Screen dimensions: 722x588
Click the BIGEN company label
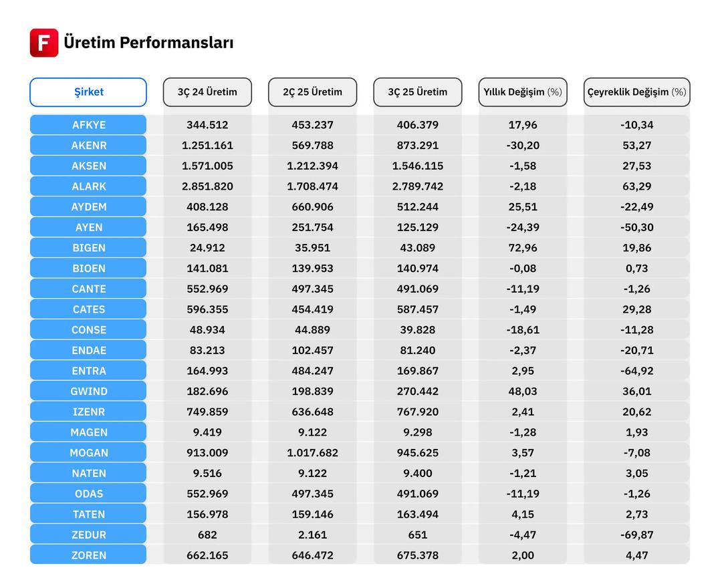tap(88, 248)
